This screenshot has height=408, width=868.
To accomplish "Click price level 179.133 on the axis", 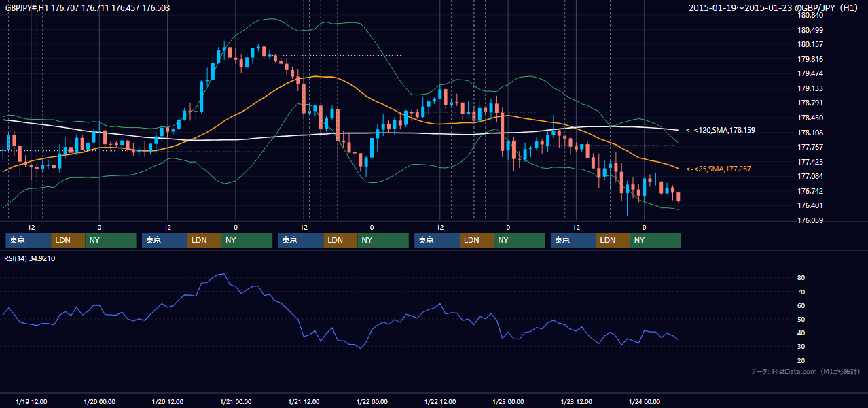I will tap(810, 88).
